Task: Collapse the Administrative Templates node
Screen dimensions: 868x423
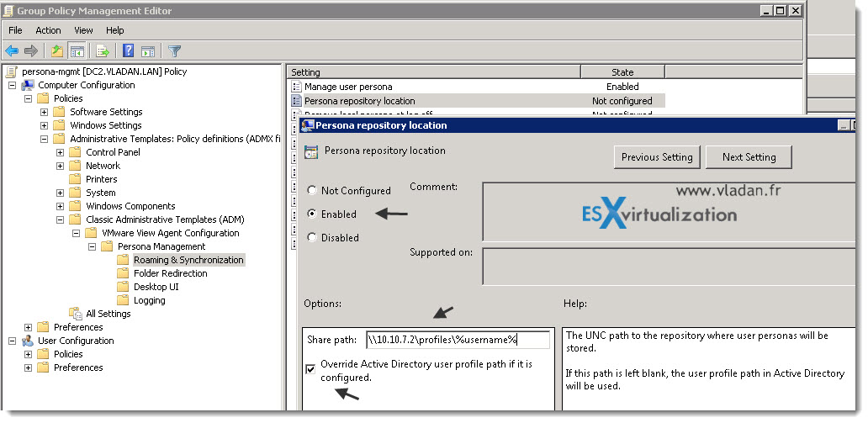Action: [x=45, y=139]
